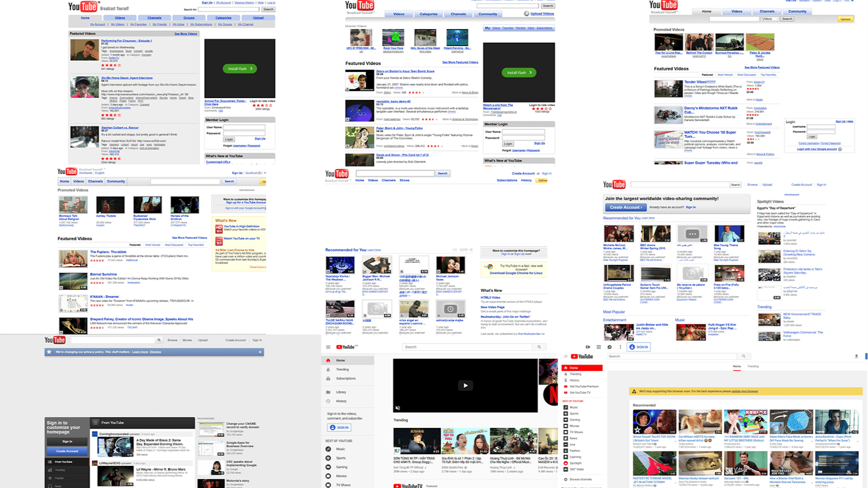Select the History icon in the sidebar
Viewport: 868px width, 488px height.
coord(328,401)
